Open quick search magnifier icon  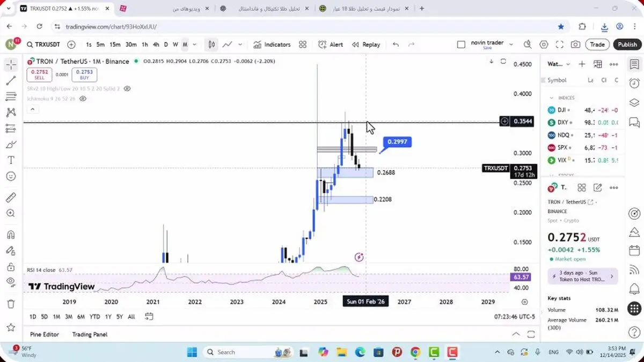[x=528, y=45]
